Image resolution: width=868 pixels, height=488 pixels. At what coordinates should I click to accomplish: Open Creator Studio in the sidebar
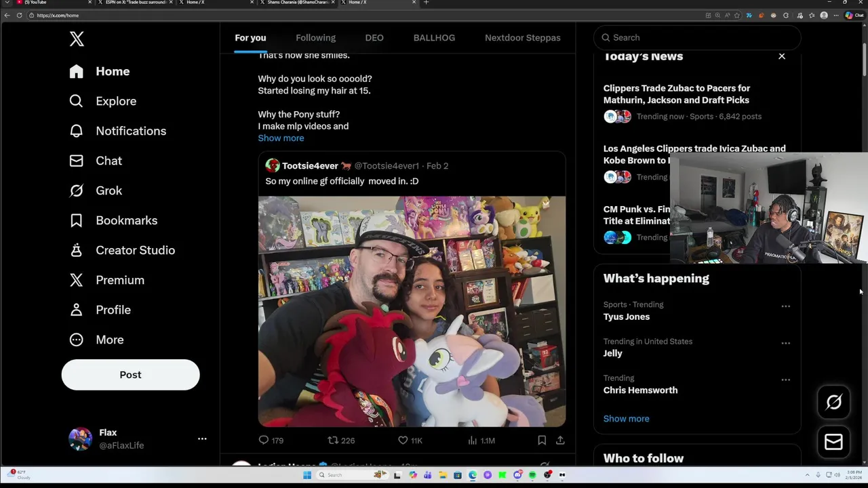click(122, 250)
